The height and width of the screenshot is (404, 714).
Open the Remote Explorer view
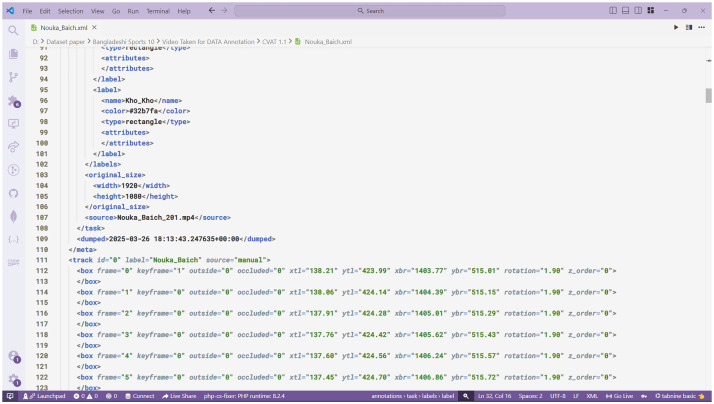[x=13, y=123]
